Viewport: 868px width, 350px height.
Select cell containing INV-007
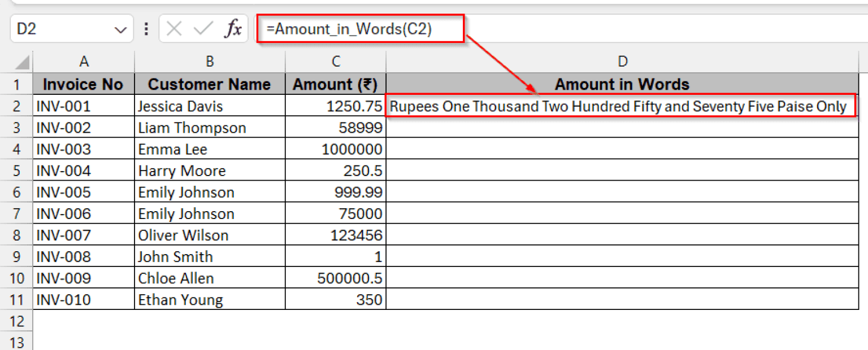tap(84, 235)
